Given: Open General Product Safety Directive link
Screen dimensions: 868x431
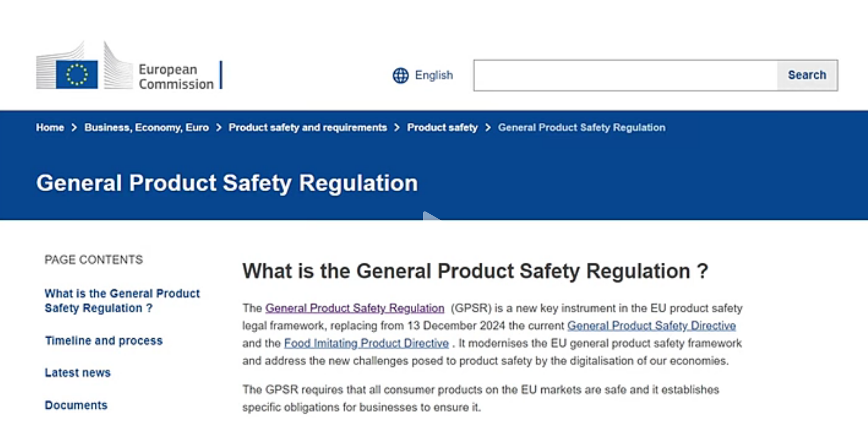Looking at the screenshot, I should (651, 325).
